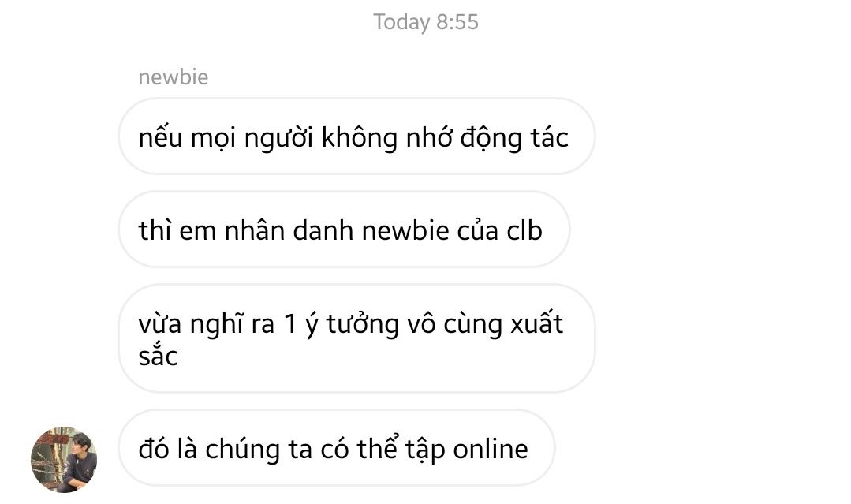
Task: Tap the word "online" in the last message
Action: click(491, 450)
